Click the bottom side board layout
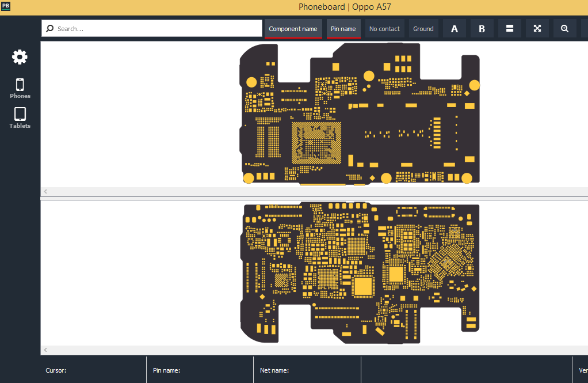588x383 pixels. [x=359, y=272]
